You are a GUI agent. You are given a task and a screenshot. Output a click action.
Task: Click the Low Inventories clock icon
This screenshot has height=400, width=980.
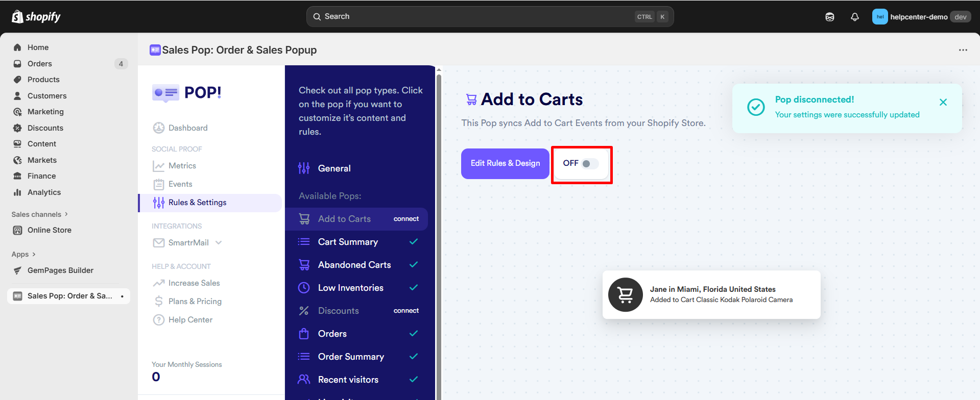(304, 288)
